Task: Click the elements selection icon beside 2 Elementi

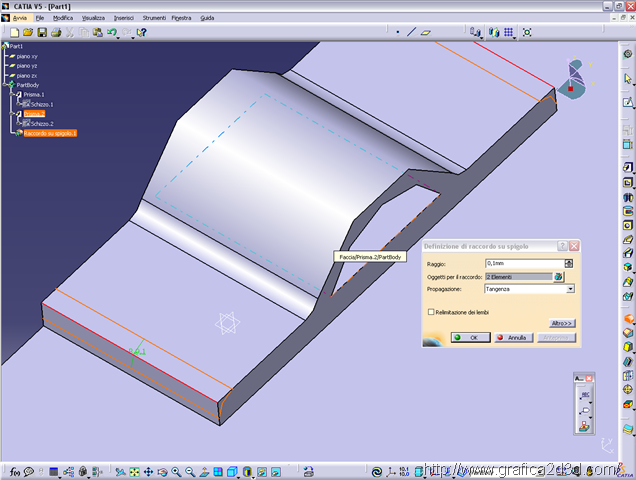Action: (559, 276)
